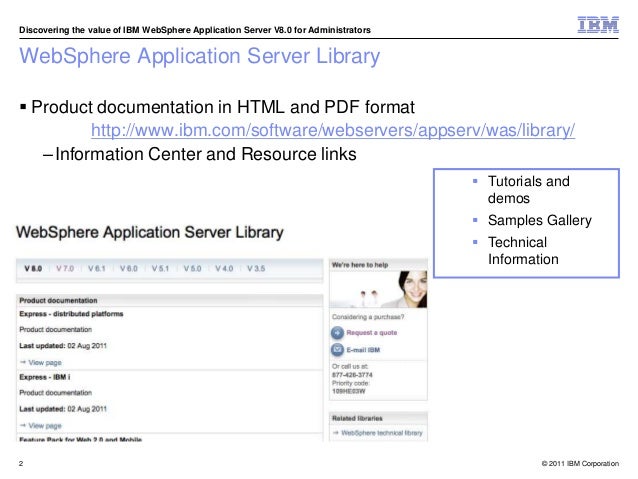
Task: Click the 'Related libraries' header
Action: tap(357, 418)
